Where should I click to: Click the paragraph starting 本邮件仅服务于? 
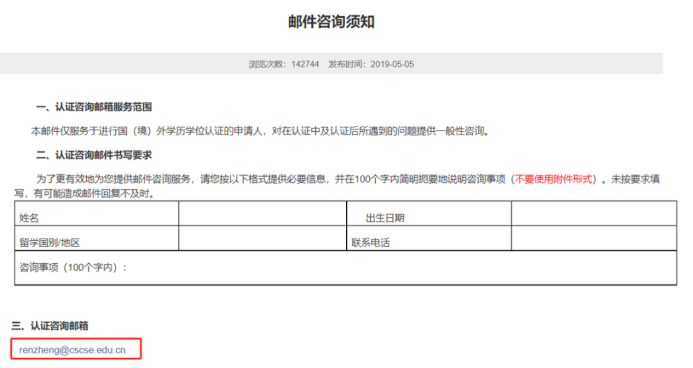click(x=260, y=131)
